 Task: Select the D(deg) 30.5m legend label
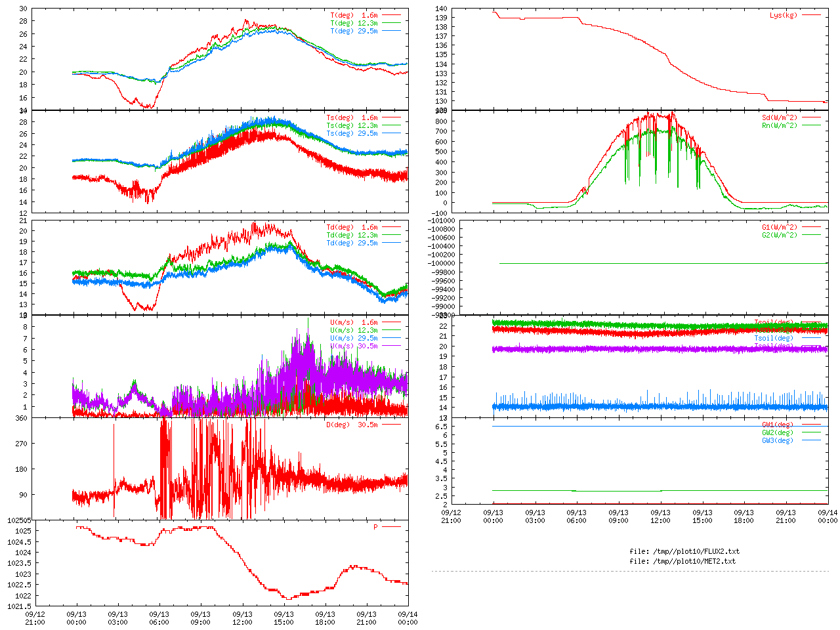tap(352, 425)
